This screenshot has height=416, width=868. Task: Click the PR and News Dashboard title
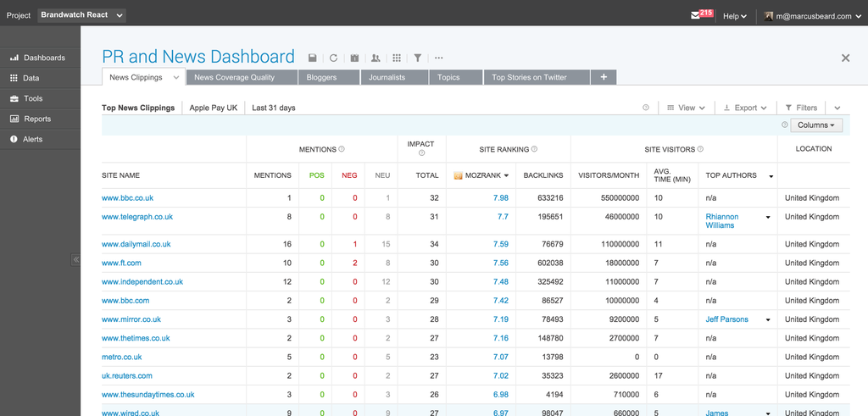(x=198, y=57)
